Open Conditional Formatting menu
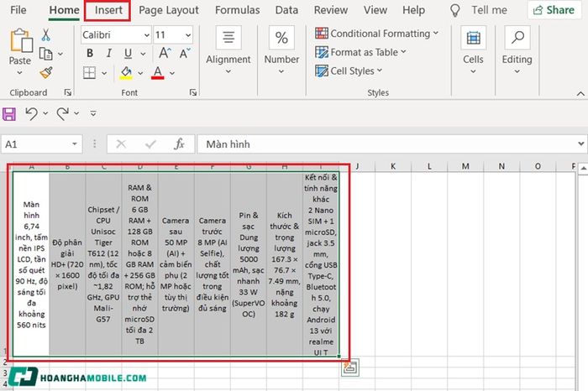This screenshot has width=588, height=391. (376, 34)
